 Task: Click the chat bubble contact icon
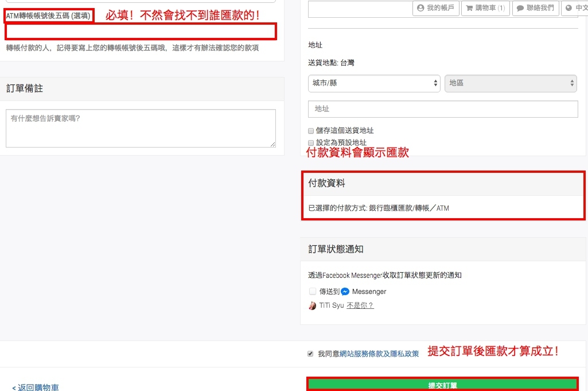[x=520, y=8]
